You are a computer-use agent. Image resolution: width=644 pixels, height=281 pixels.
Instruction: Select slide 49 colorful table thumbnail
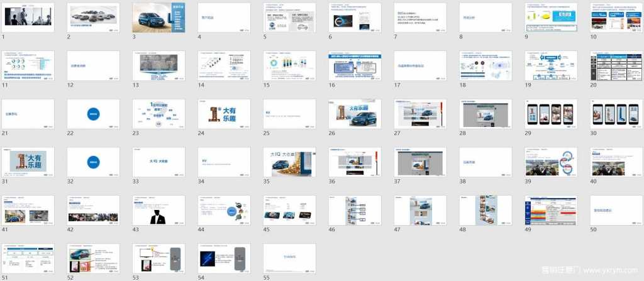point(551,210)
